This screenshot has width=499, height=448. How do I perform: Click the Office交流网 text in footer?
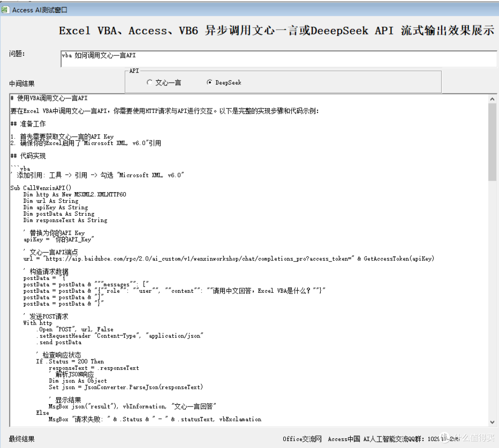tap(302, 439)
